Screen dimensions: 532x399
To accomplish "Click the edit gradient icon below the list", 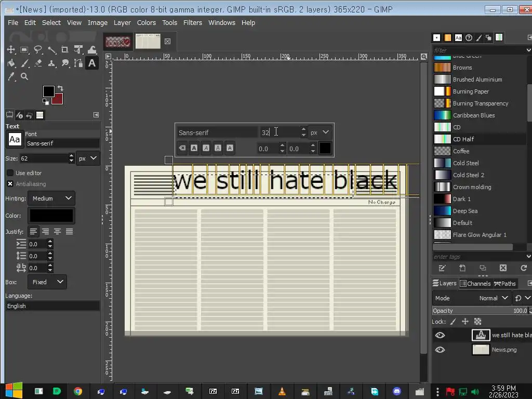I will [x=442, y=268].
